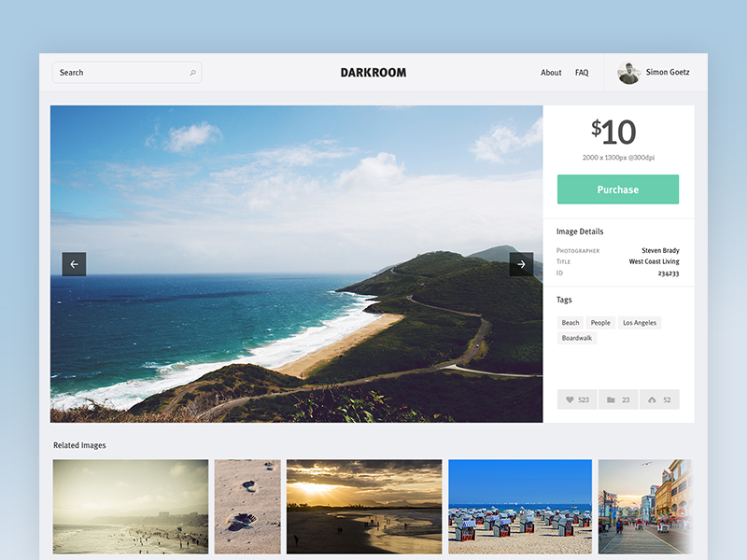747x560 pixels.
Task: Open the boardwalk street thumbnail
Action: (x=644, y=506)
